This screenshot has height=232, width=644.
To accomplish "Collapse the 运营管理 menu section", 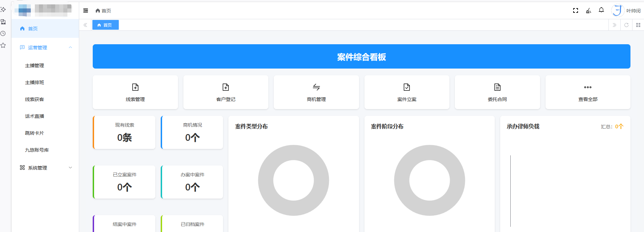I will coord(45,48).
